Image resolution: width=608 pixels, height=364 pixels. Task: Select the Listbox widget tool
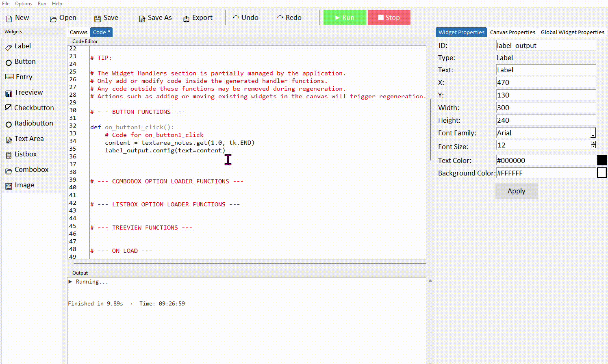(x=25, y=154)
